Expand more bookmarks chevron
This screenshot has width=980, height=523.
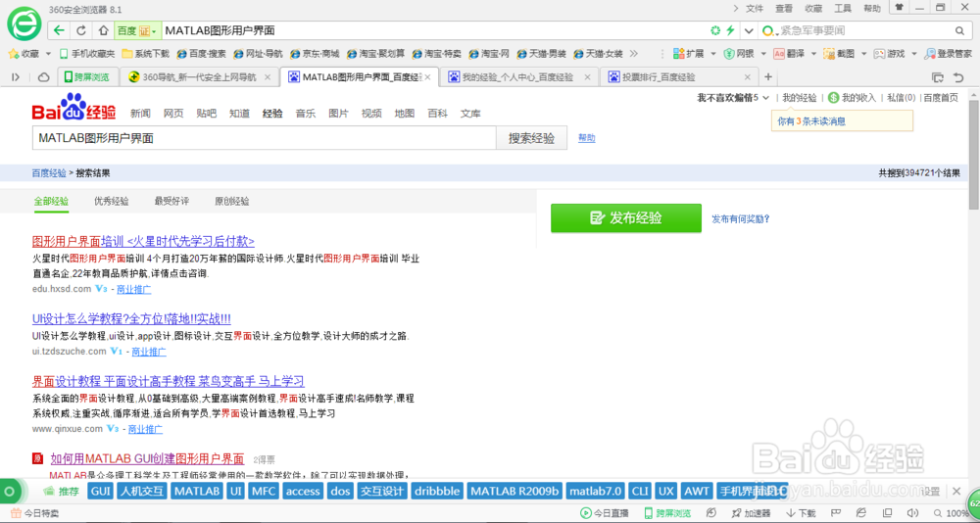click(x=633, y=54)
